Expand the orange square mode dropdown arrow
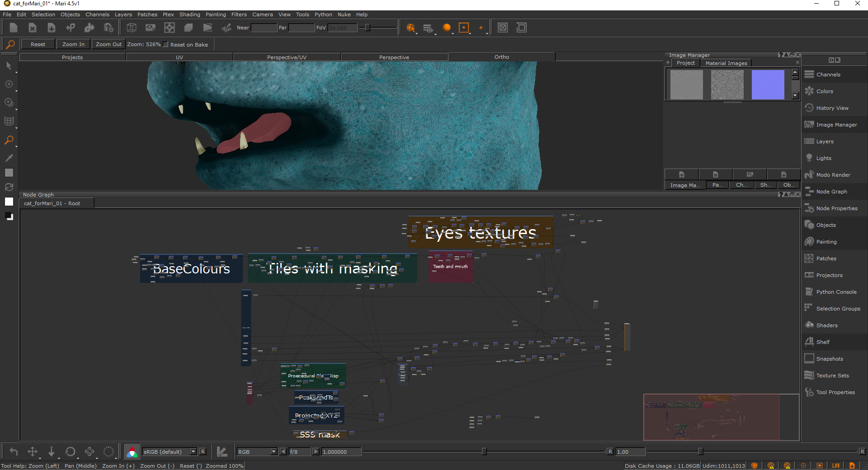The height and width of the screenshot is (470, 868). tap(470, 33)
